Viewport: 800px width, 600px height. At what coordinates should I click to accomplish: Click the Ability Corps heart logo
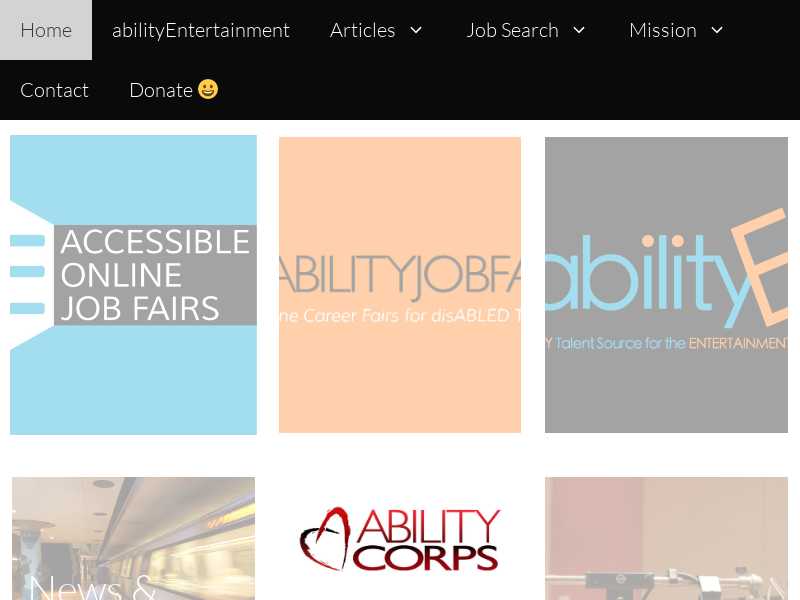pyautogui.click(x=325, y=538)
